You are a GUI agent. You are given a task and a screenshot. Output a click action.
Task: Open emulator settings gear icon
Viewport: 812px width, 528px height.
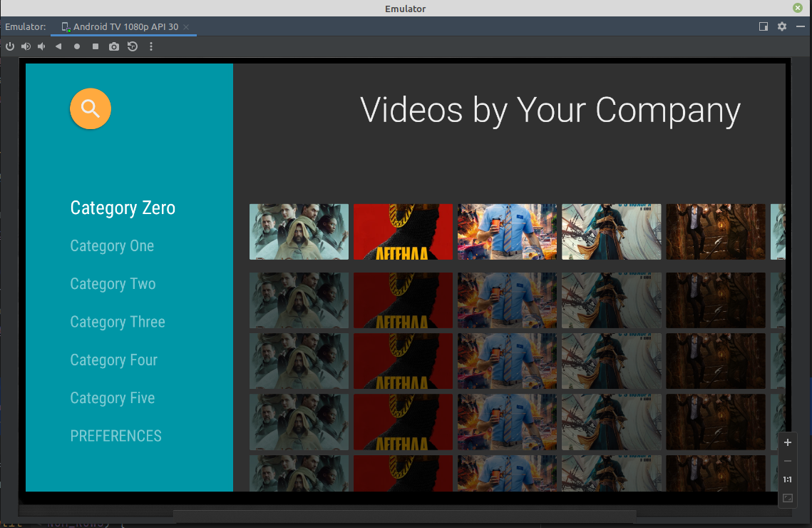point(782,26)
